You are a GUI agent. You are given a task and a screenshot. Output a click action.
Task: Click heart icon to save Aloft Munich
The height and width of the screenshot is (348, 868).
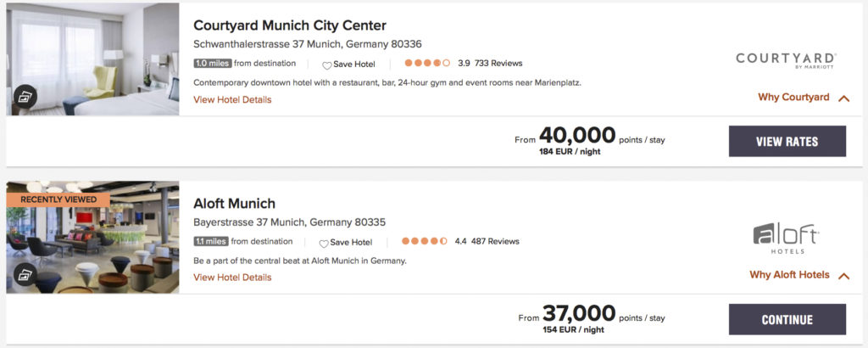pyautogui.click(x=323, y=243)
